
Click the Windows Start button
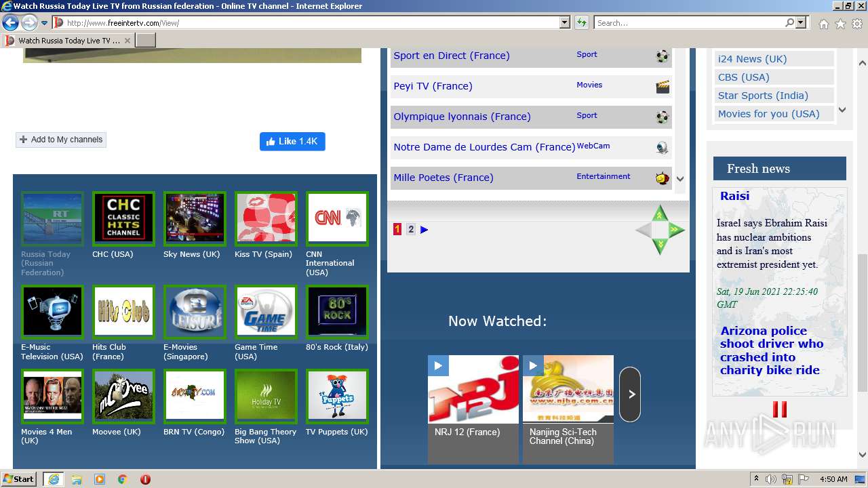19,479
